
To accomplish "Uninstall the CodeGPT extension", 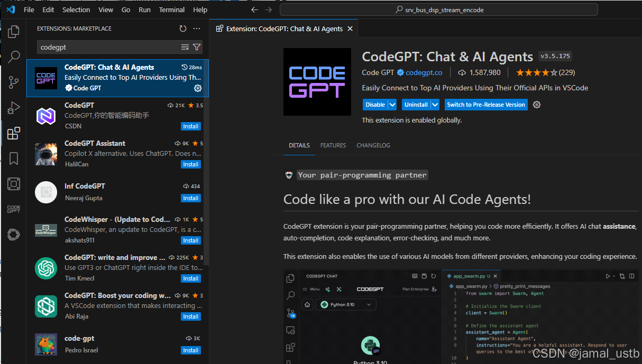I will 416,105.
